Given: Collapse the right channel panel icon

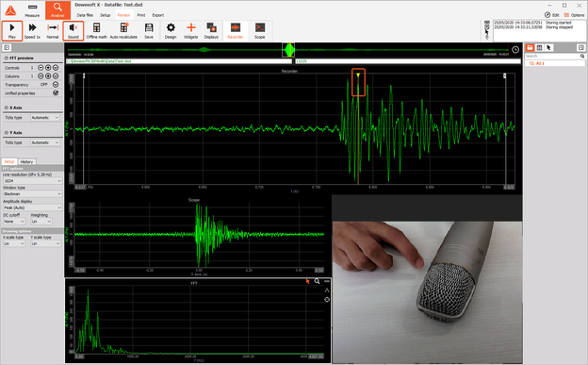Looking at the screenshot, I should (x=580, y=48).
